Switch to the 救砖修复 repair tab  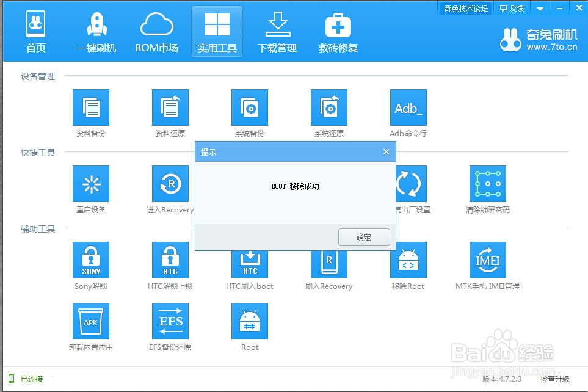point(338,31)
